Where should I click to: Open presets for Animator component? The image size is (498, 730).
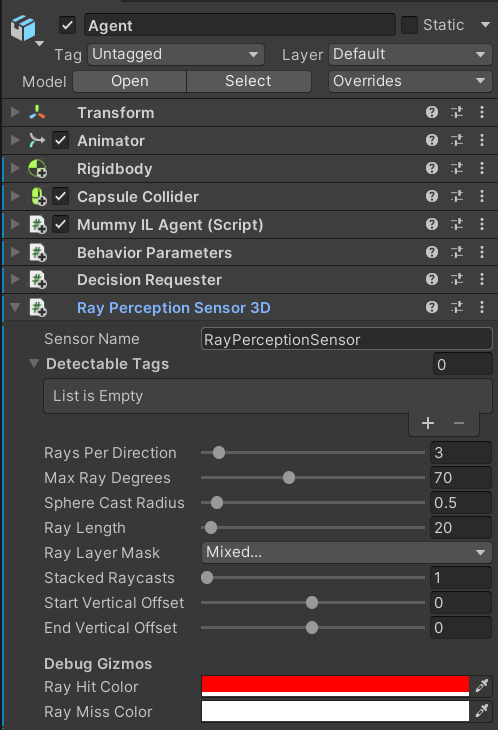[457, 140]
